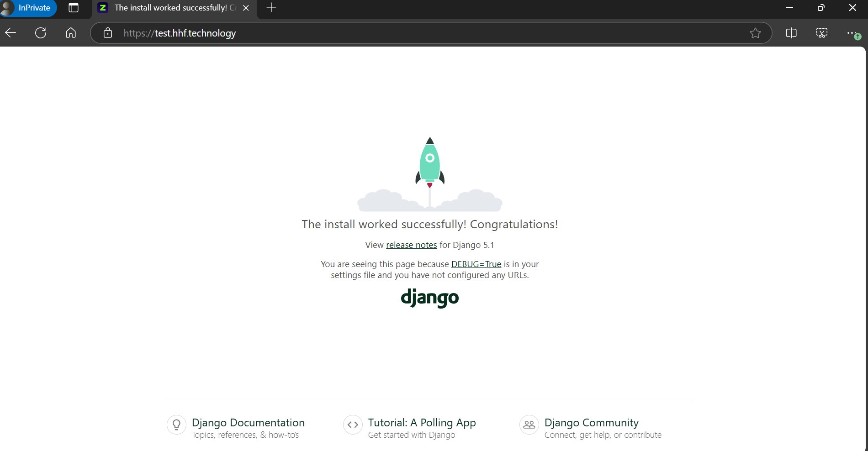This screenshot has width=868, height=451.
Task: Open the tab actions menu icon
Action: point(74,8)
